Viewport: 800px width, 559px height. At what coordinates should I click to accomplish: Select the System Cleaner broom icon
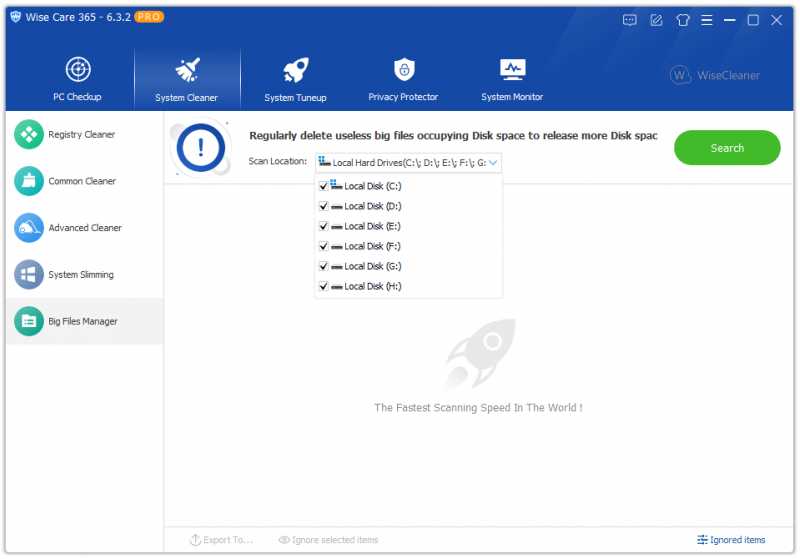[187, 70]
